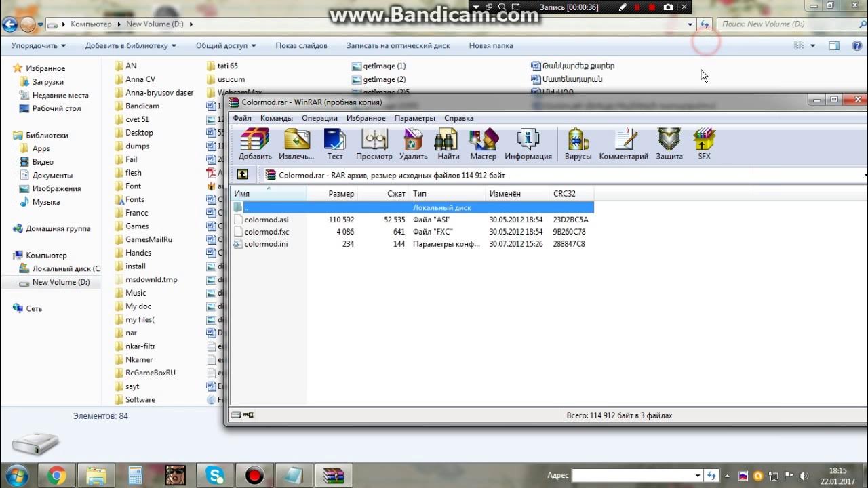This screenshot has height=488, width=868.
Task: Run the Test (Тест) archive tool
Action: pyautogui.click(x=335, y=144)
